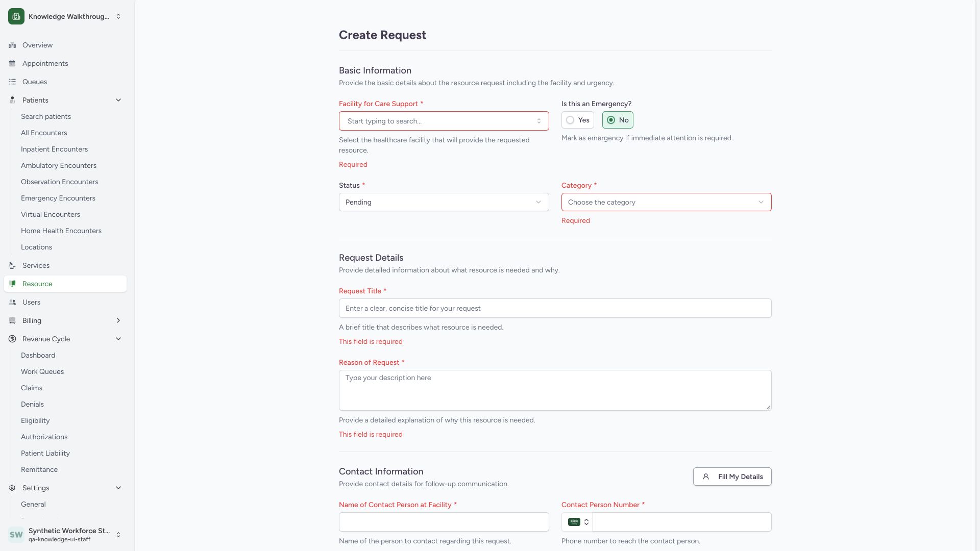
Task: Click the Overview sidebar icon
Action: 12,45
